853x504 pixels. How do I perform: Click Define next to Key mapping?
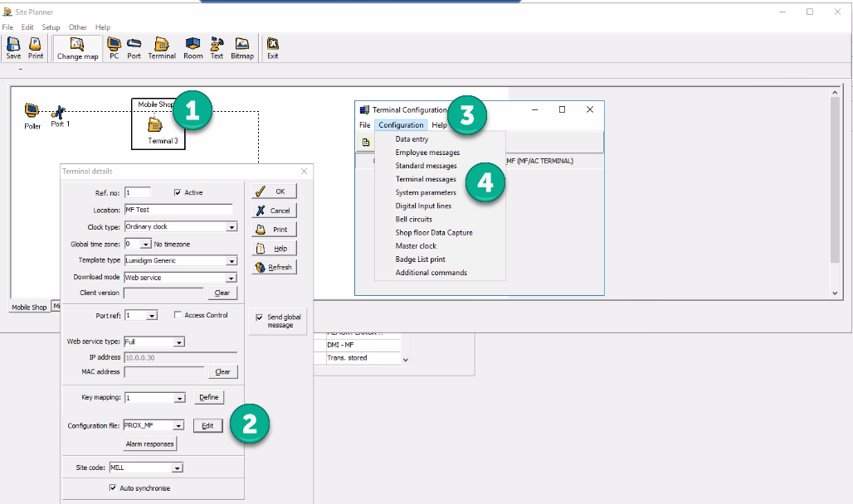209,397
